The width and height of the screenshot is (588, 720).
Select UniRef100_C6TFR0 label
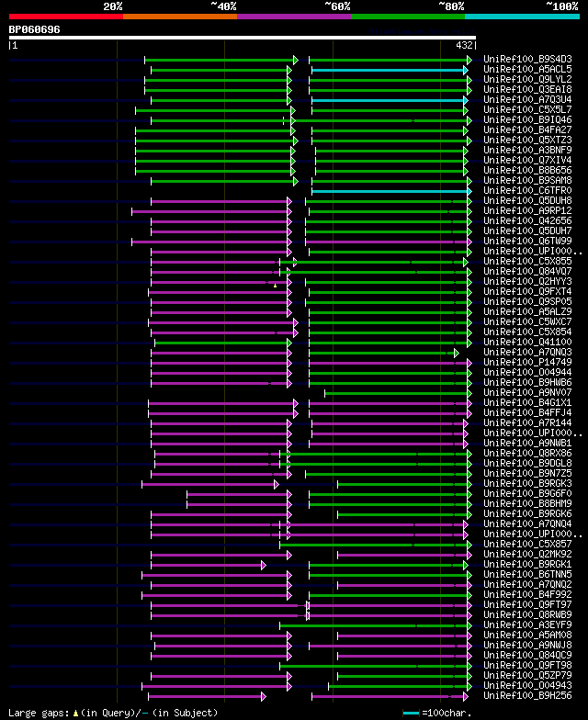click(527, 191)
